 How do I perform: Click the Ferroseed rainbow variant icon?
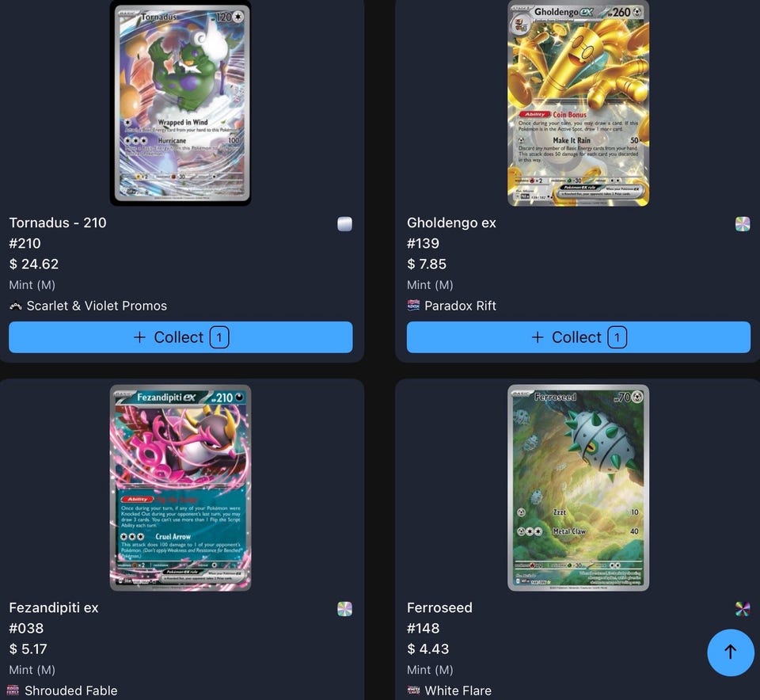coord(743,609)
